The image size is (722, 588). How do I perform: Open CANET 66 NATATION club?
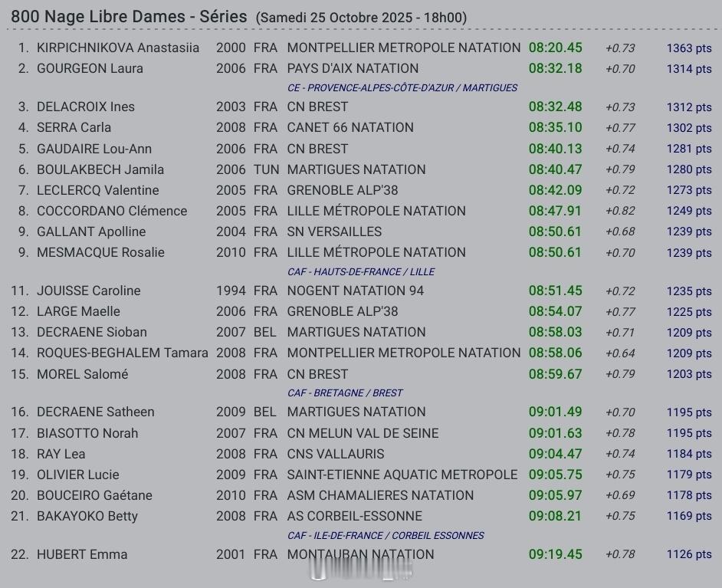pyautogui.click(x=350, y=127)
